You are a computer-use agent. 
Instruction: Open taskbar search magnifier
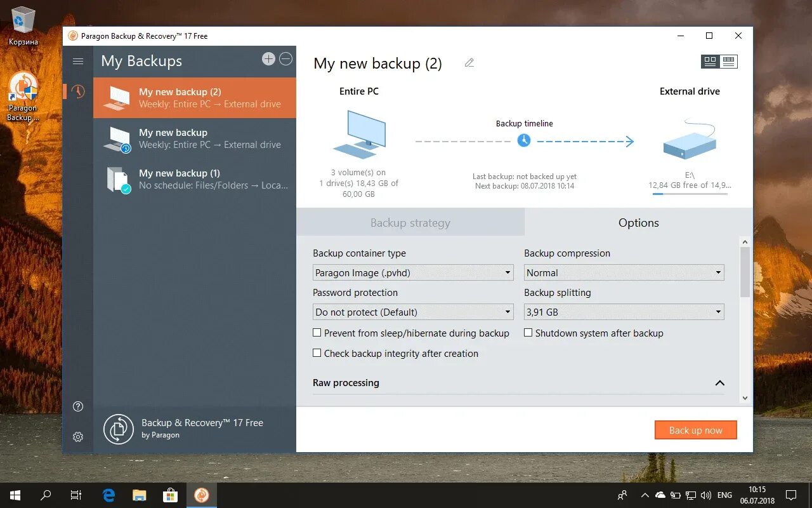[46, 495]
